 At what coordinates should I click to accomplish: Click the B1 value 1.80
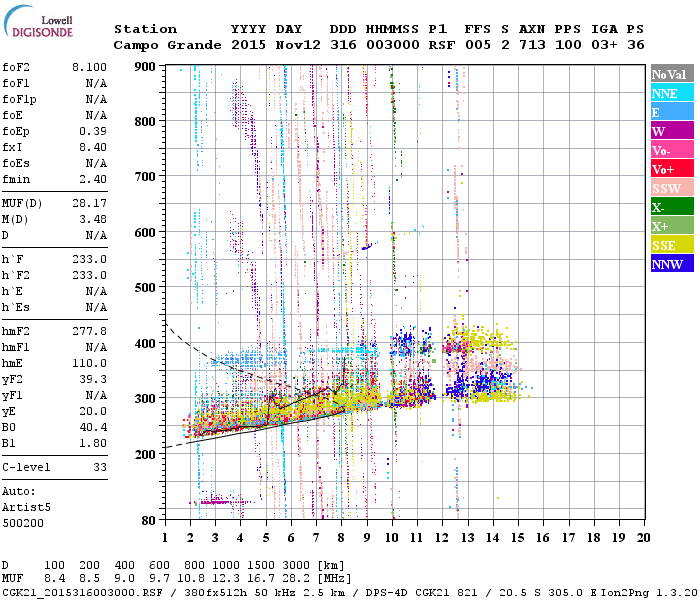93,444
